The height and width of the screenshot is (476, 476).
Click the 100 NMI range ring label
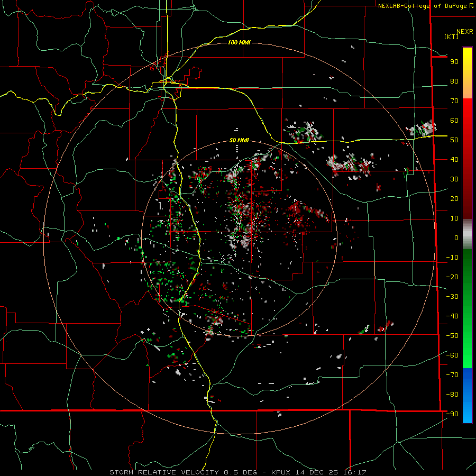[x=239, y=42]
